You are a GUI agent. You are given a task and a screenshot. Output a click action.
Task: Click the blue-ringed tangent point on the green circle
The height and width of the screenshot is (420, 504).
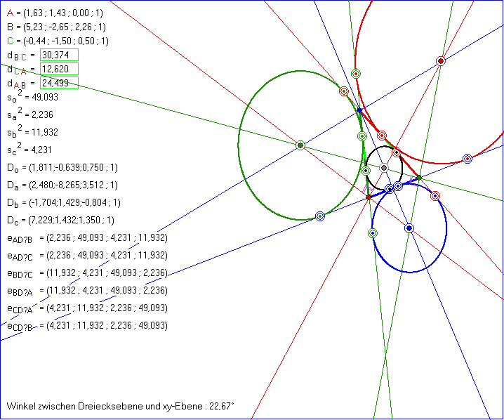(x=320, y=216)
